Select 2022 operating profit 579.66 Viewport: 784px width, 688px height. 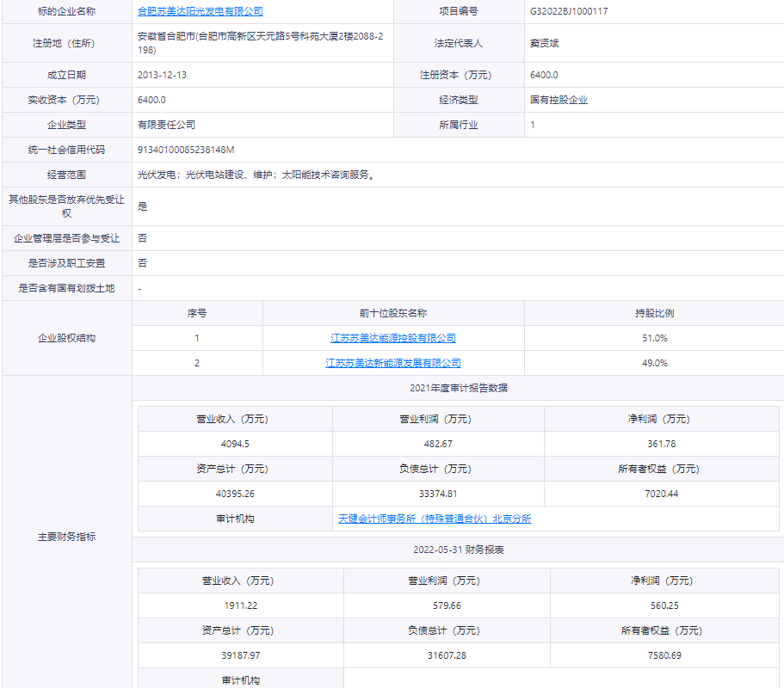click(x=447, y=606)
